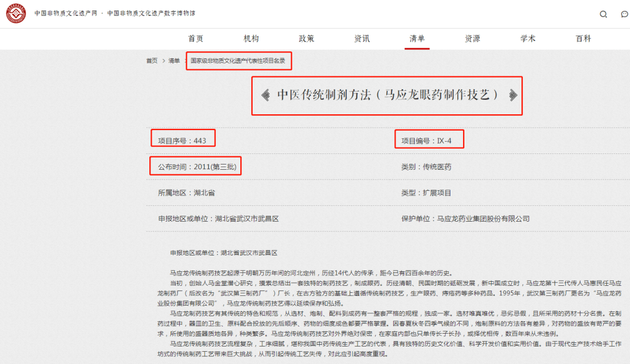Open the 政策 section
630x364 pixels.
tap(306, 38)
